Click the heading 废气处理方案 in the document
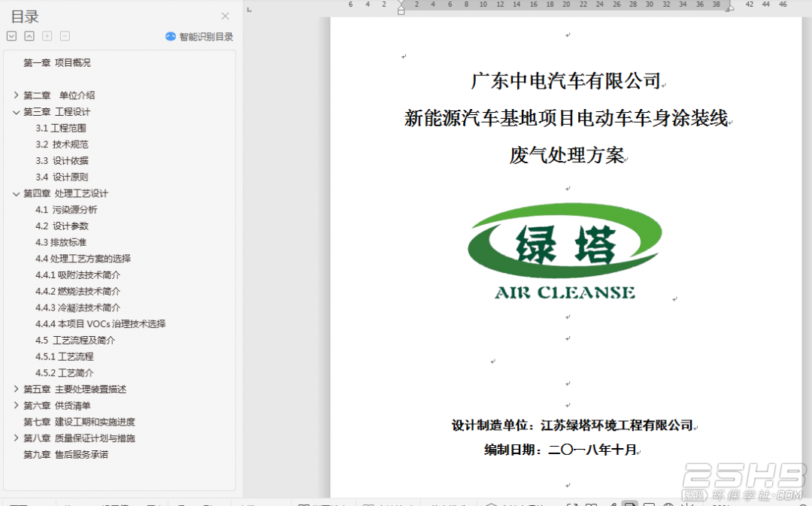 pos(567,155)
